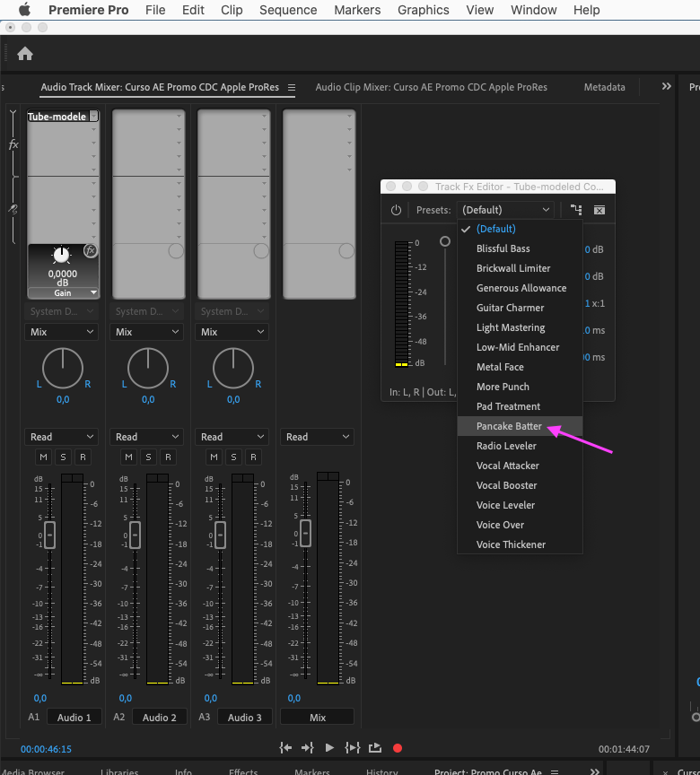Open the Audio 1 Read automation mode dropdown
This screenshot has height=775, width=700.
61,437
